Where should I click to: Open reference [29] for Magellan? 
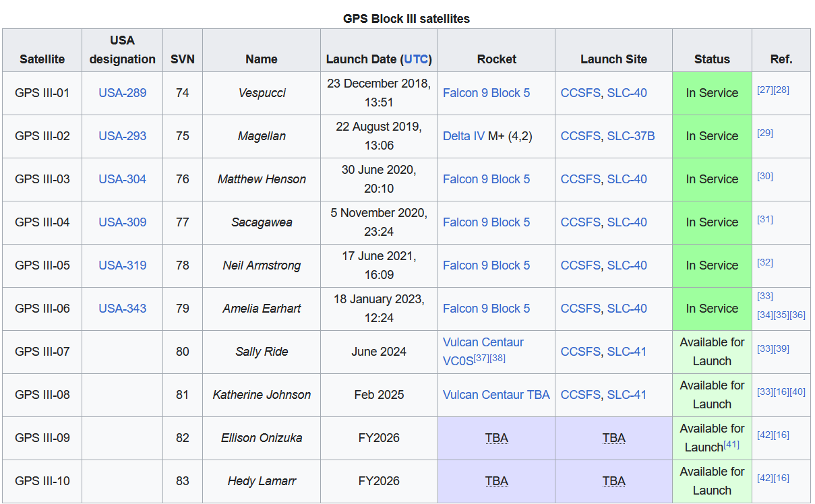click(x=765, y=133)
